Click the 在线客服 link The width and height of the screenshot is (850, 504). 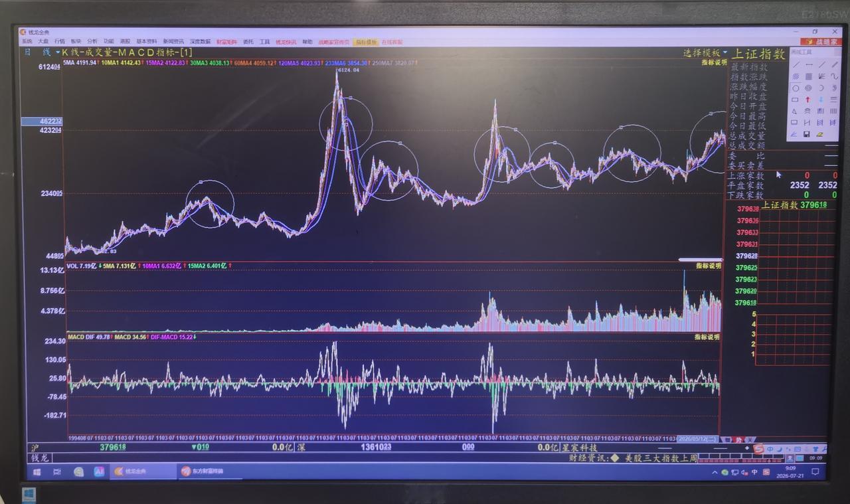391,42
